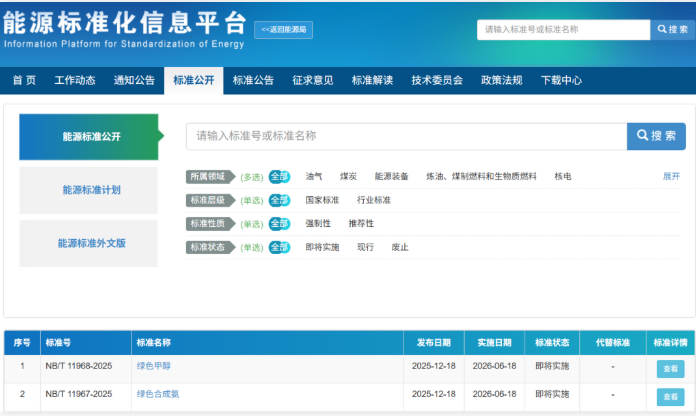696x416 pixels.
Task: Select 全部 in 标准层级 filter
Action: (x=279, y=200)
